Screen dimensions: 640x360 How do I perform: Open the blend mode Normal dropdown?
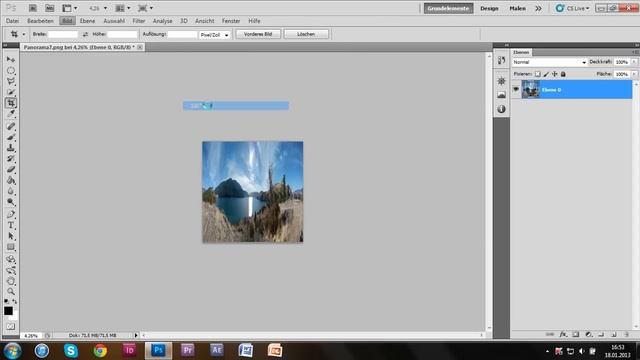(x=549, y=62)
